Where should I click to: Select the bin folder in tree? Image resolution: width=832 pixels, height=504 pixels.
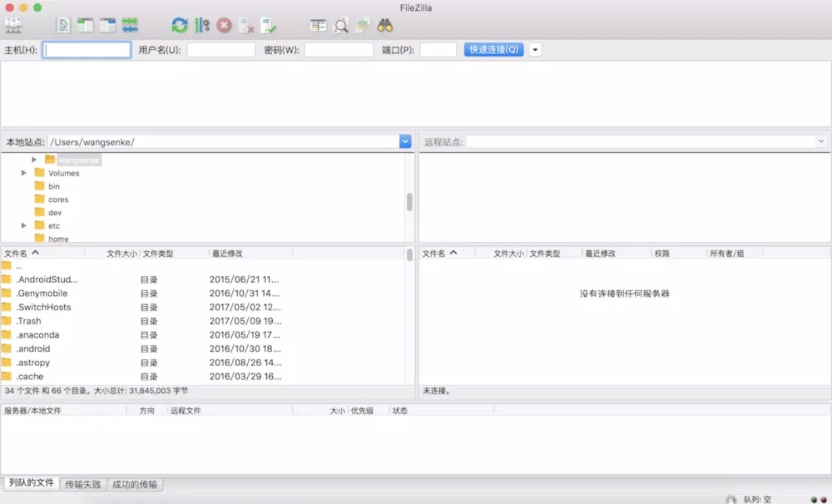[x=54, y=186]
